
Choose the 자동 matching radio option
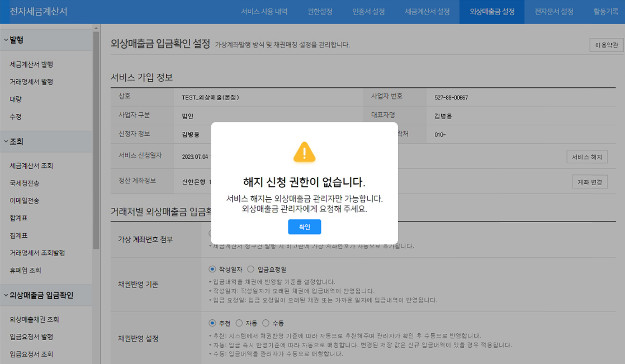[239, 323]
